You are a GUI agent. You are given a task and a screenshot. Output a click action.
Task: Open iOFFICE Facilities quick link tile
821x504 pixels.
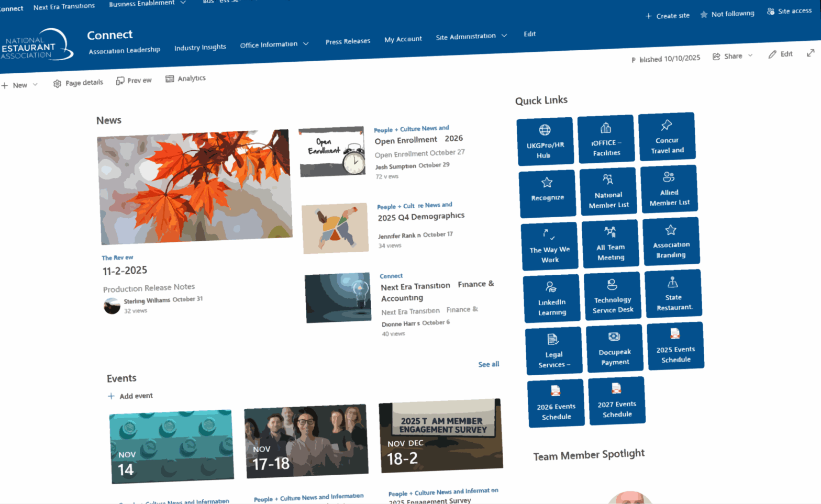click(x=606, y=139)
